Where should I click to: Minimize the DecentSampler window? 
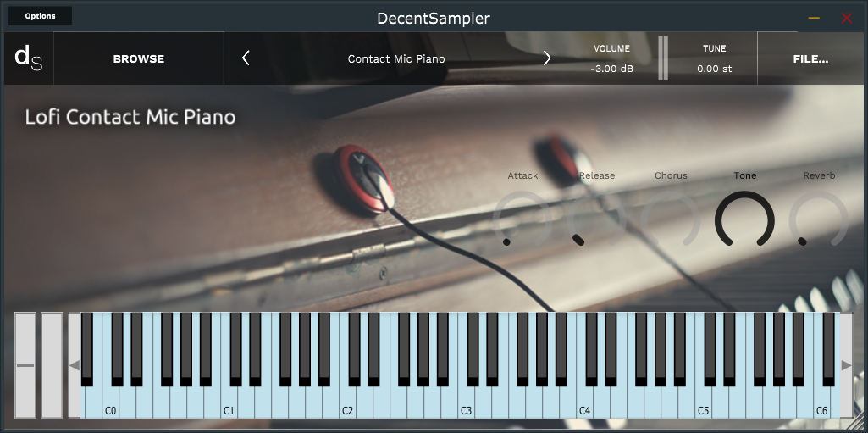pos(814,18)
